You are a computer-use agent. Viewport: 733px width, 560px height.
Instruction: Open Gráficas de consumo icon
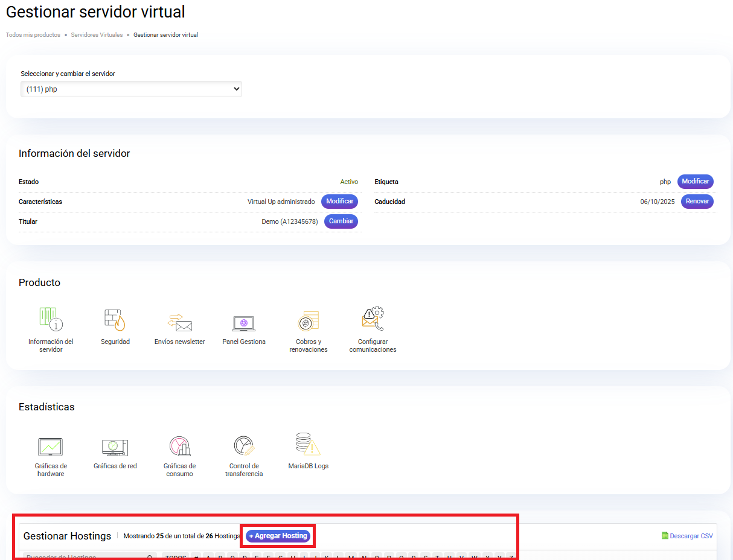(179, 447)
